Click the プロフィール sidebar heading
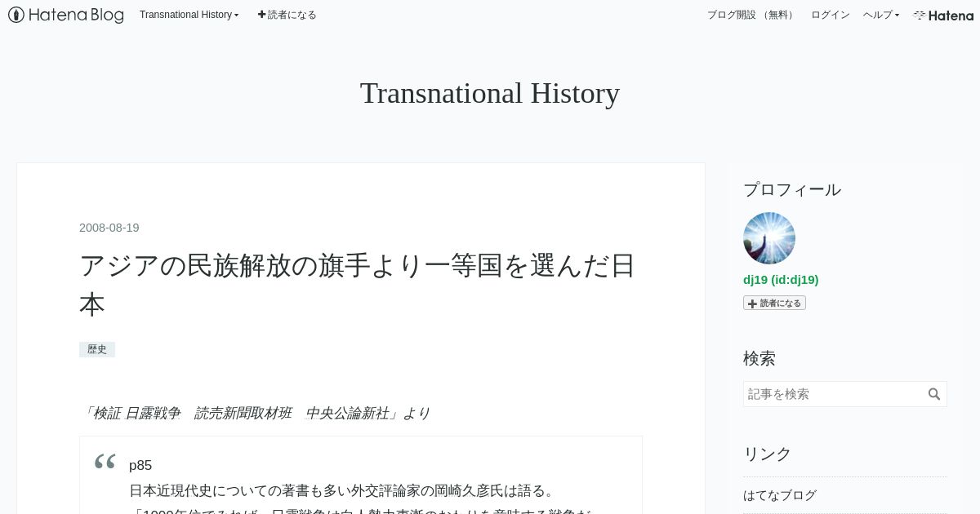The height and width of the screenshot is (514, 980). [x=792, y=189]
